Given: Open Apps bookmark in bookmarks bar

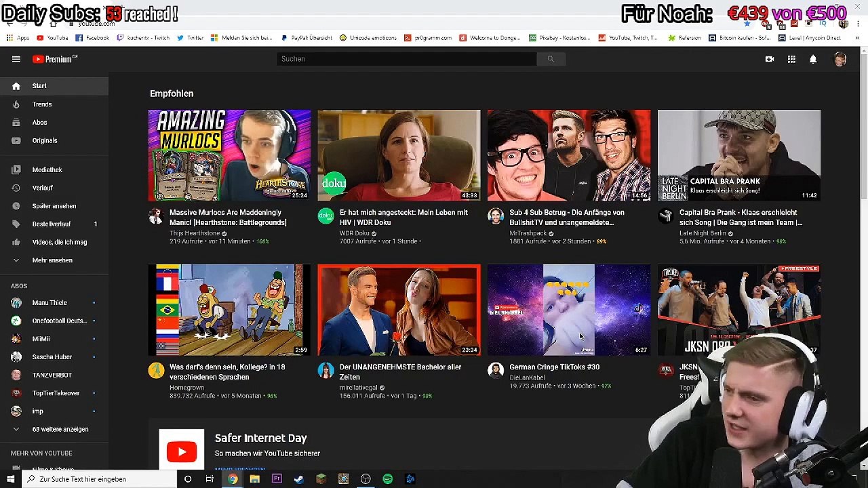Looking at the screenshot, I should pos(18,38).
